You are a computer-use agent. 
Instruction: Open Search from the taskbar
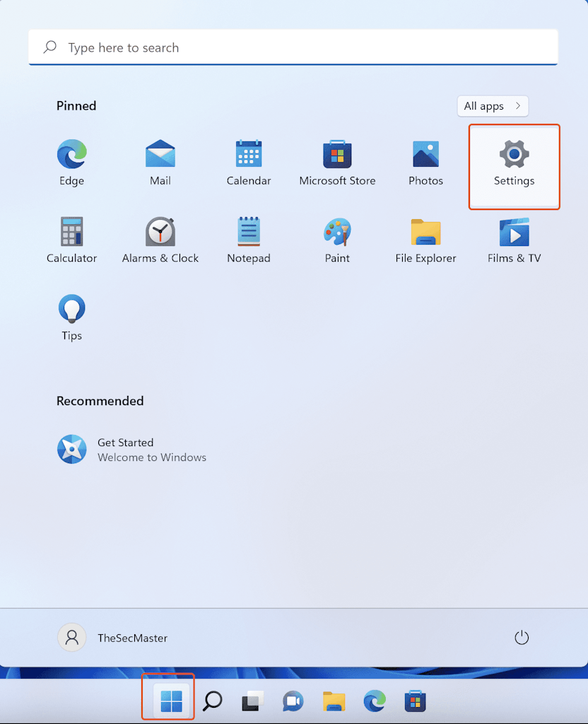[x=212, y=701]
